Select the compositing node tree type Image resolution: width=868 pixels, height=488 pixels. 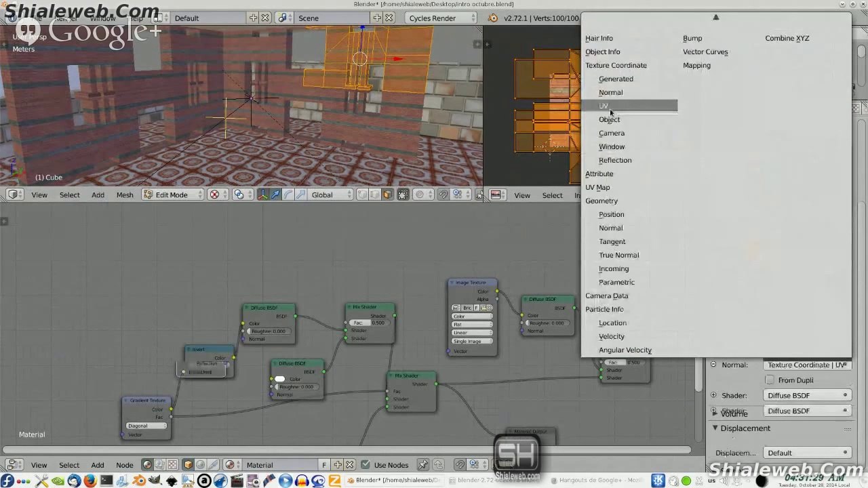(x=159, y=465)
